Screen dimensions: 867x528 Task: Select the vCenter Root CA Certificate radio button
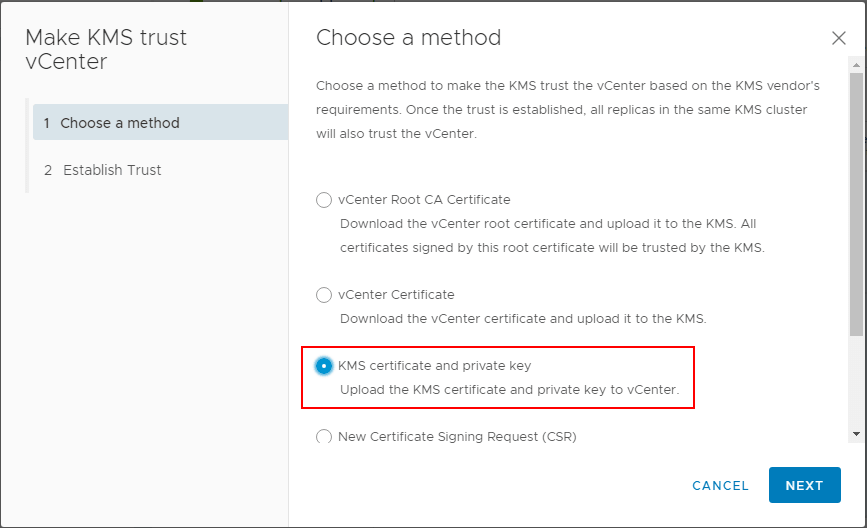click(323, 200)
